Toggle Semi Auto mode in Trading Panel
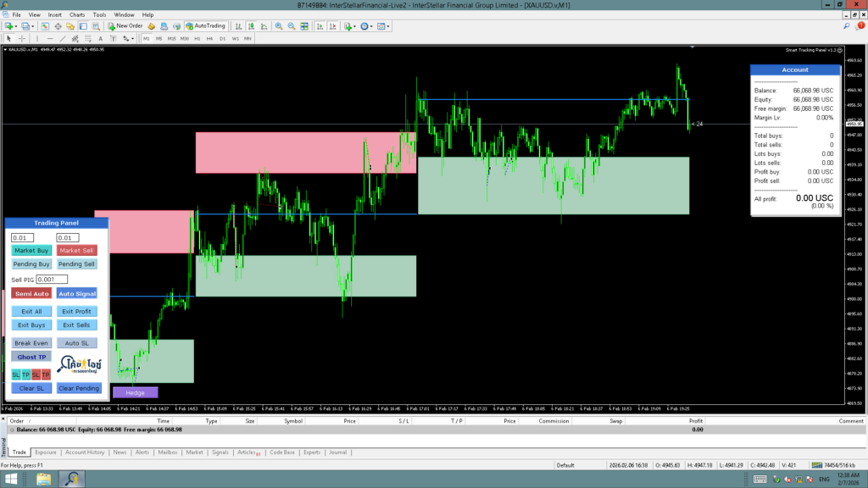Screen dimensions: 868x488 pyautogui.click(x=31, y=293)
